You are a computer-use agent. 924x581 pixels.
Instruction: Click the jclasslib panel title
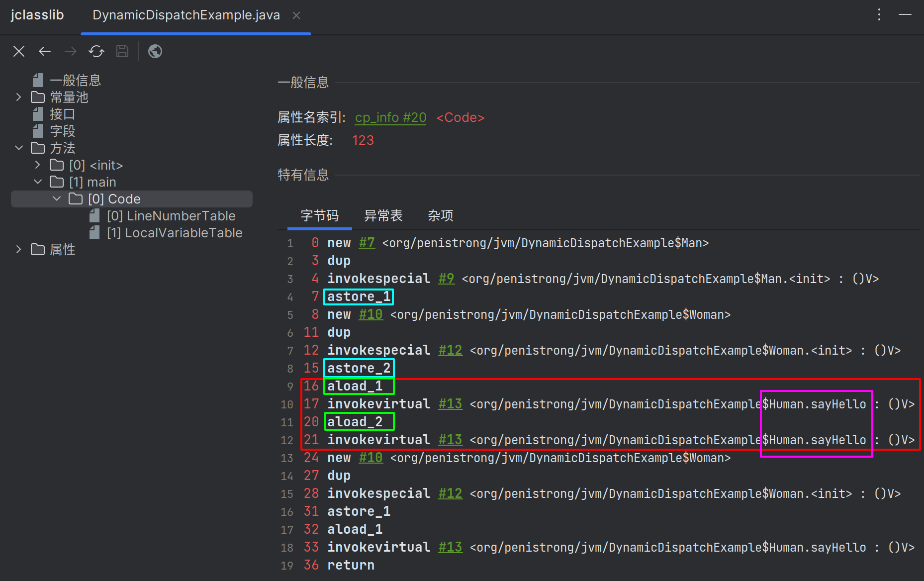click(37, 15)
